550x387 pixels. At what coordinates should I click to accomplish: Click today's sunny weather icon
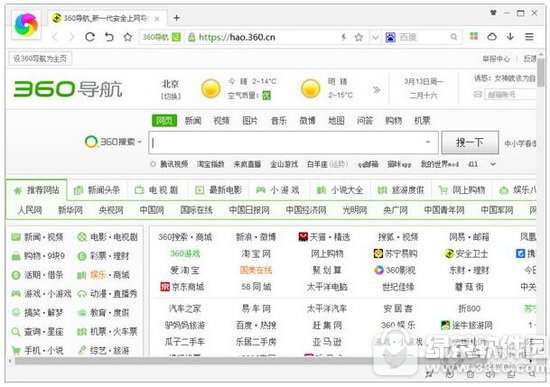(211, 89)
